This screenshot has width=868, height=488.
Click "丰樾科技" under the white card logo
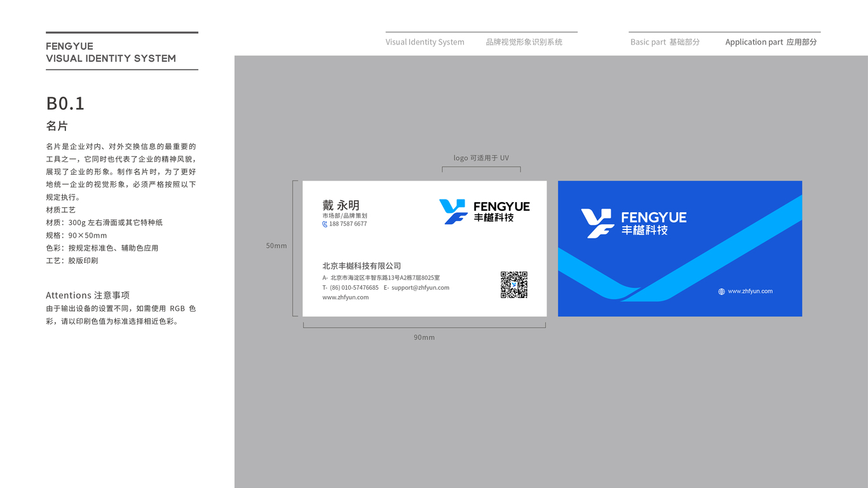click(494, 218)
